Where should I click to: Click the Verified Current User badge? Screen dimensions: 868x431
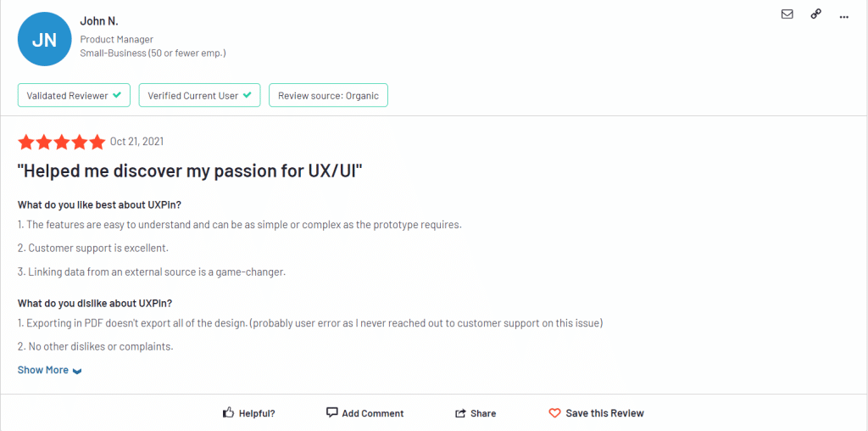point(199,95)
